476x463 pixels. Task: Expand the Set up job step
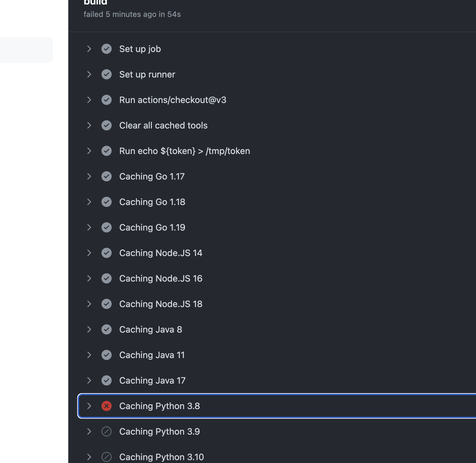pyautogui.click(x=89, y=49)
